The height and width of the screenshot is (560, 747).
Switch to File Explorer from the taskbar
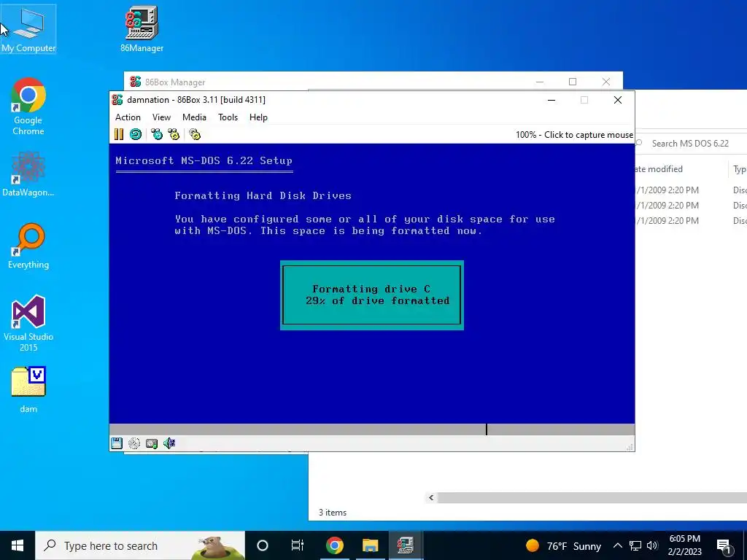point(370,545)
